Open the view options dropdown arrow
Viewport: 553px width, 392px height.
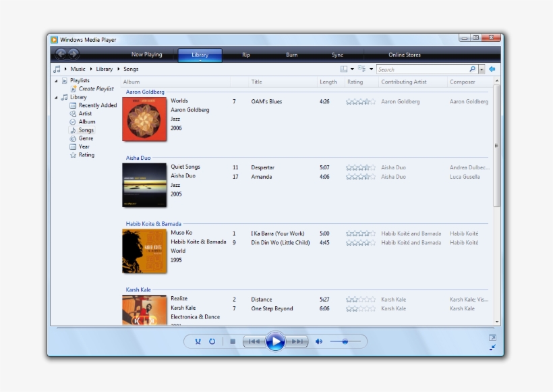tap(371, 69)
